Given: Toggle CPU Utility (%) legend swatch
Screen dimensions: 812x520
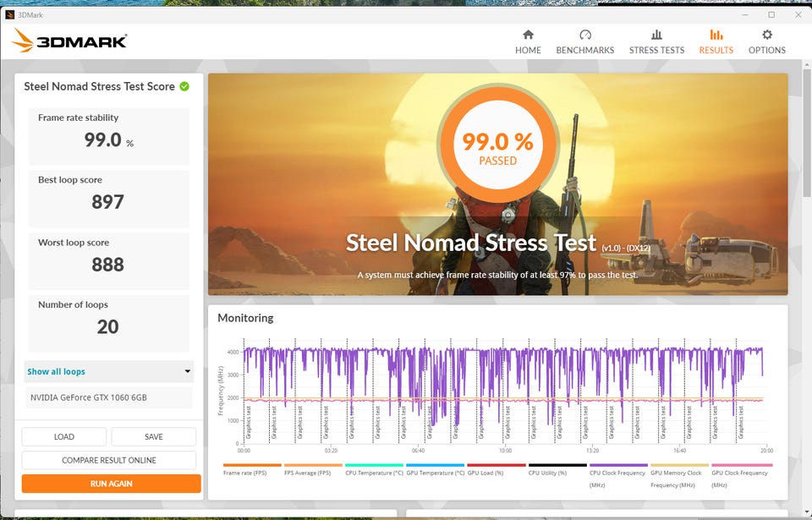Looking at the screenshot, I should tap(557, 465).
